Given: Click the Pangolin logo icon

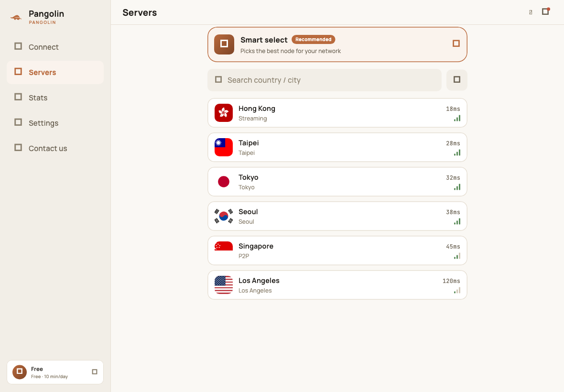Looking at the screenshot, I should coord(16,17).
